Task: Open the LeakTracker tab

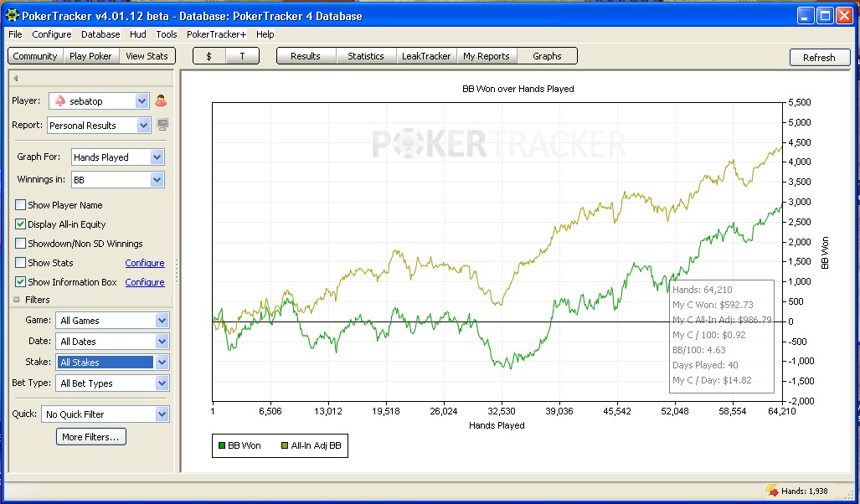Action: coord(426,56)
